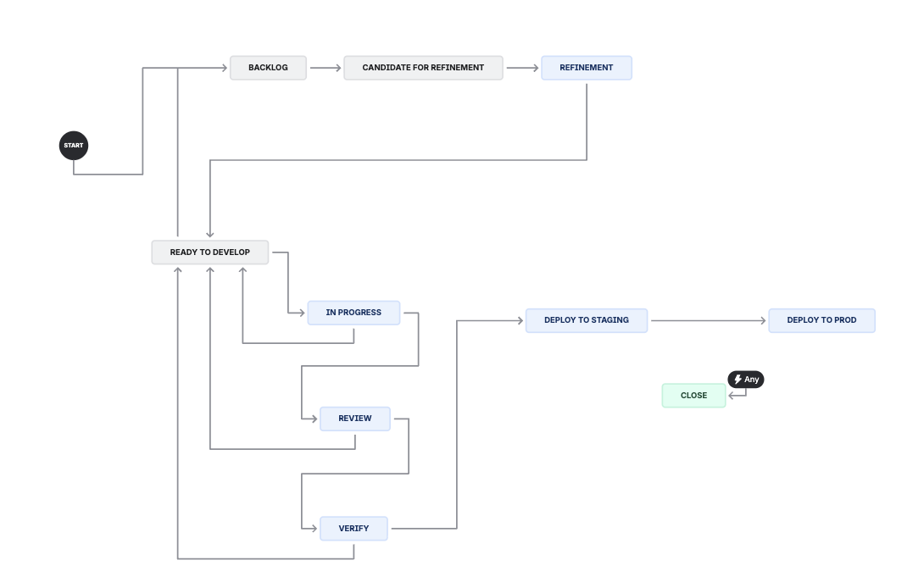The width and height of the screenshot is (924, 588).
Task: Select the READY TO DEVELOP status
Action: tap(209, 252)
